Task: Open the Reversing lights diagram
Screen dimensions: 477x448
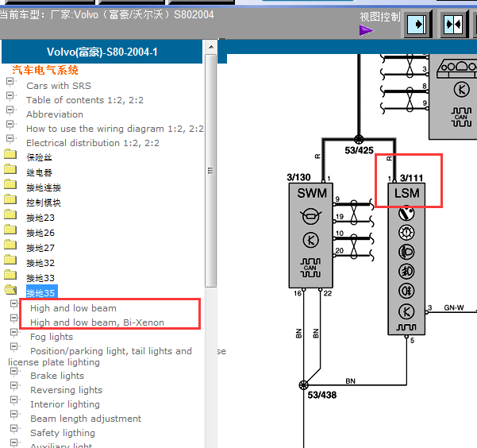Action: [67, 390]
